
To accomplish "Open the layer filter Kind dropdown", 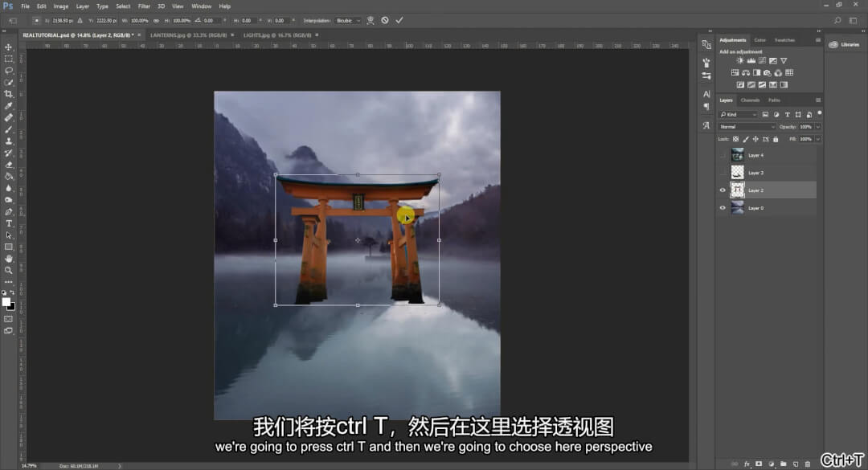I will tap(737, 115).
